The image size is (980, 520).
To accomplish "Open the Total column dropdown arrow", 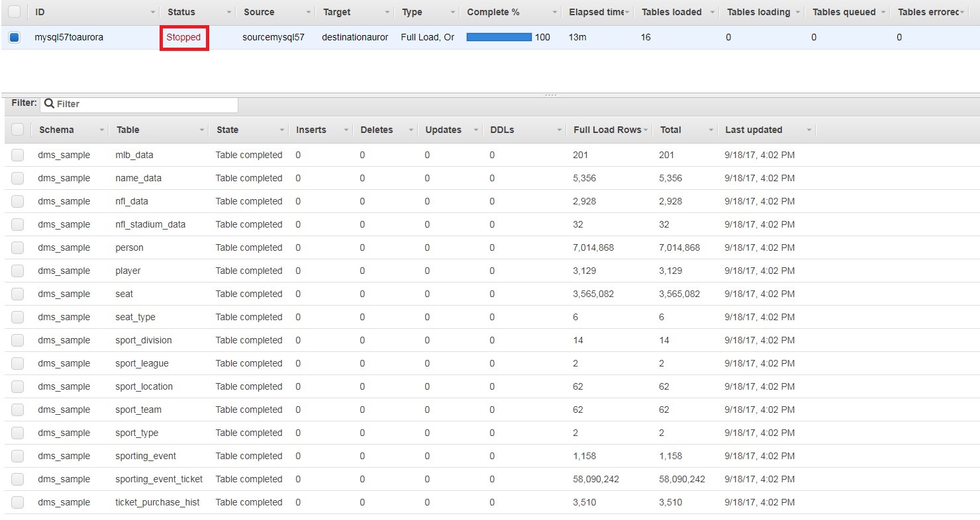I will pos(711,130).
